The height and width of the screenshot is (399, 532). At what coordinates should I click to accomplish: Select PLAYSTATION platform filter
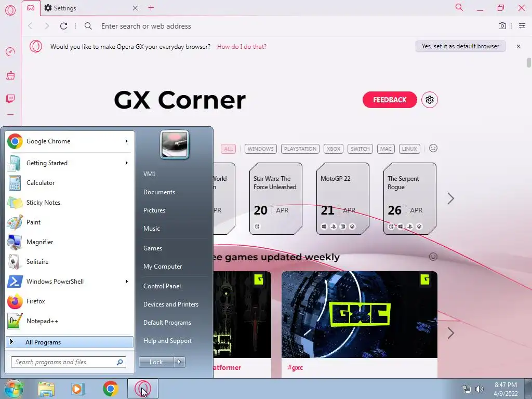[300, 149]
